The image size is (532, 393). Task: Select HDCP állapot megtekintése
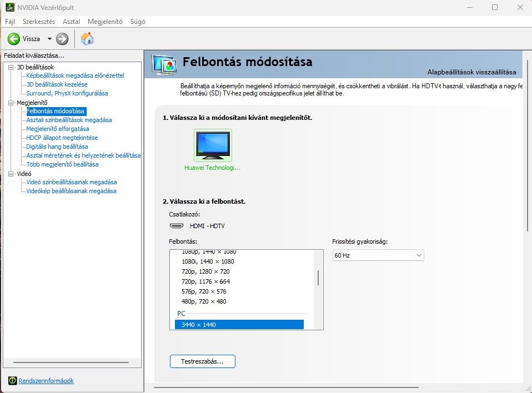pyautogui.click(x=62, y=138)
